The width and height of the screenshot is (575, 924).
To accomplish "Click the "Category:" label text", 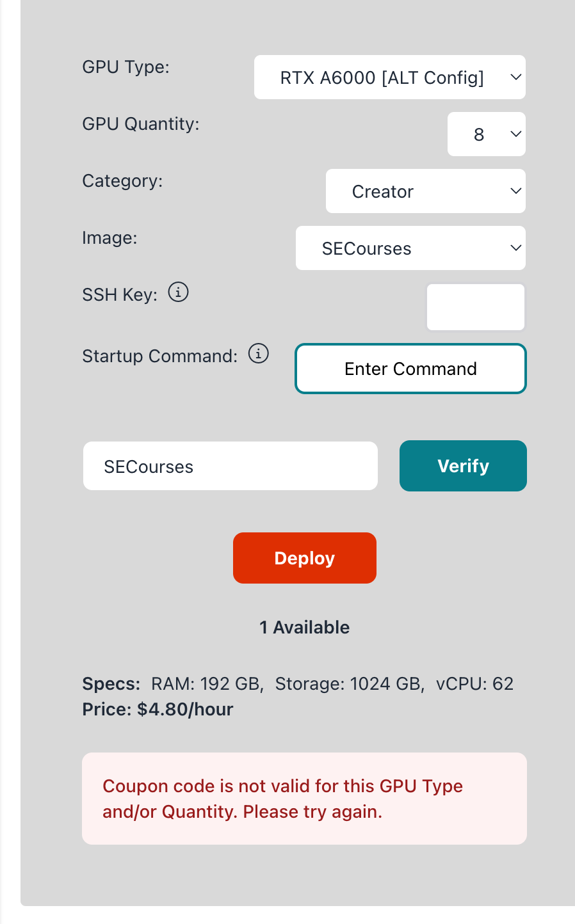I will pyautogui.click(x=122, y=181).
